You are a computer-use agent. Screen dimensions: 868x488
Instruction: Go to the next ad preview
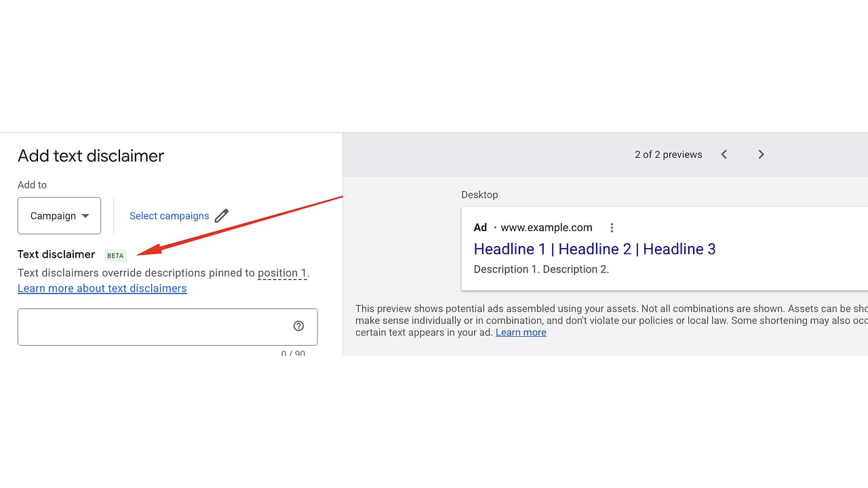pyautogui.click(x=761, y=155)
